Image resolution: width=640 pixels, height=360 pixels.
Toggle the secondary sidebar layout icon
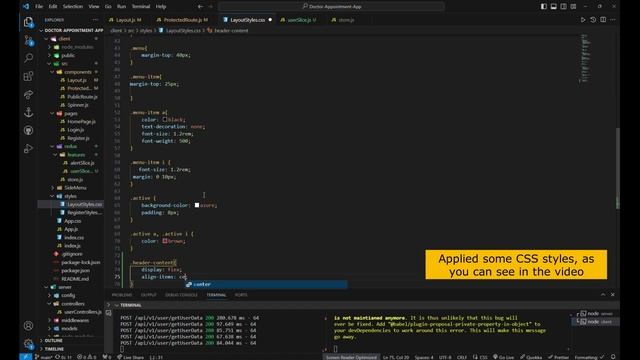coord(563,7)
